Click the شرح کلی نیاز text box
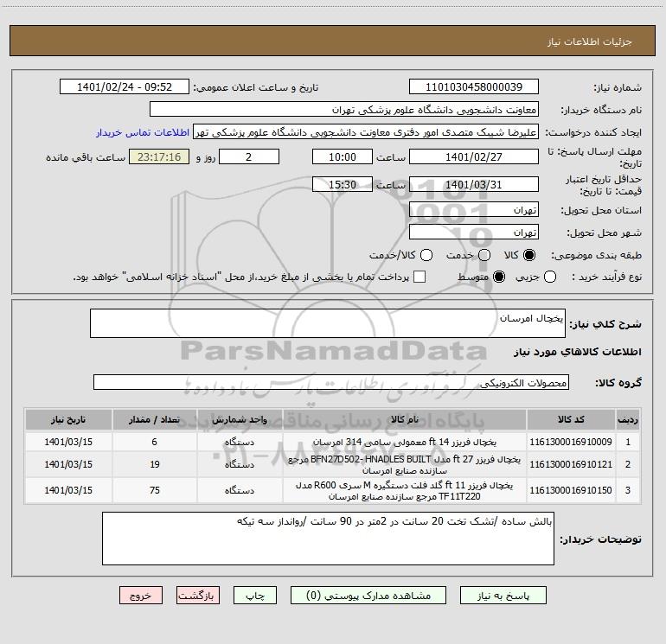Viewport: 666px width, 644px height. point(328,323)
